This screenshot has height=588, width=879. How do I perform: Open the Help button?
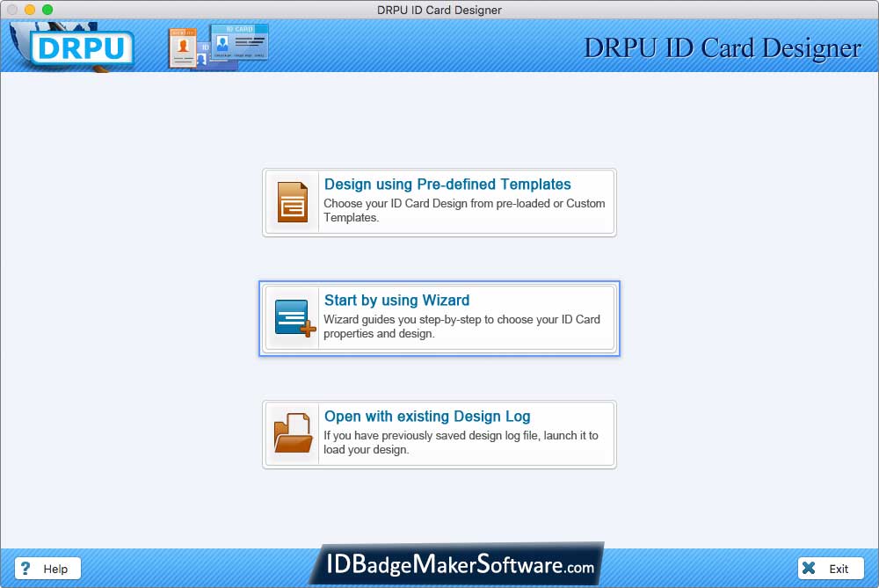pyautogui.click(x=47, y=569)
